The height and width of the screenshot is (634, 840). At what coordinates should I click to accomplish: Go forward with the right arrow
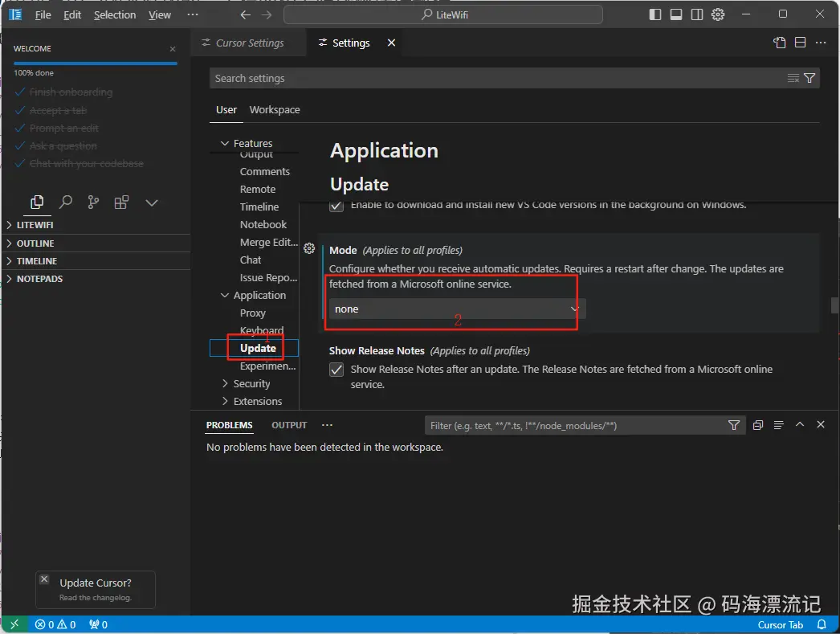[267, 15]
